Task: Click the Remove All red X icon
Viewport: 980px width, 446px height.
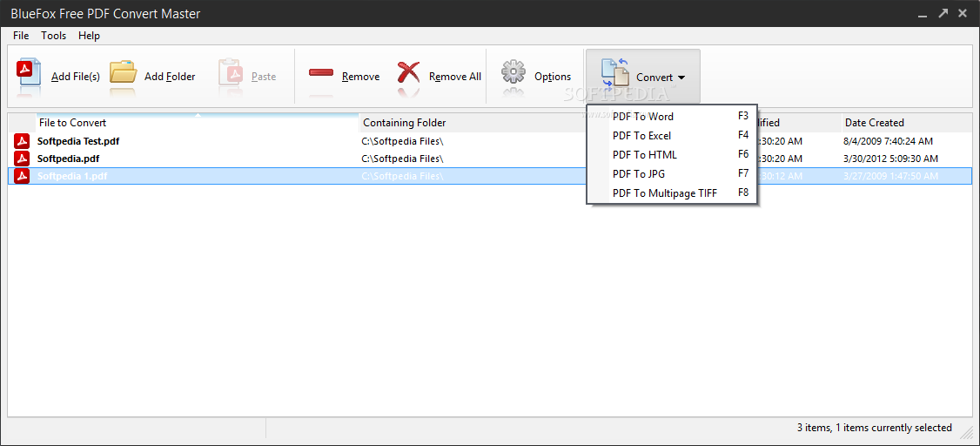Action: pyautogui.click(x=409, y=72)
